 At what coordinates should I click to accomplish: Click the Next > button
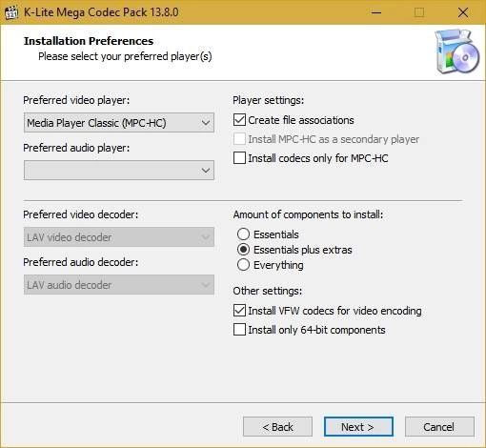click(x=358, y=427)
